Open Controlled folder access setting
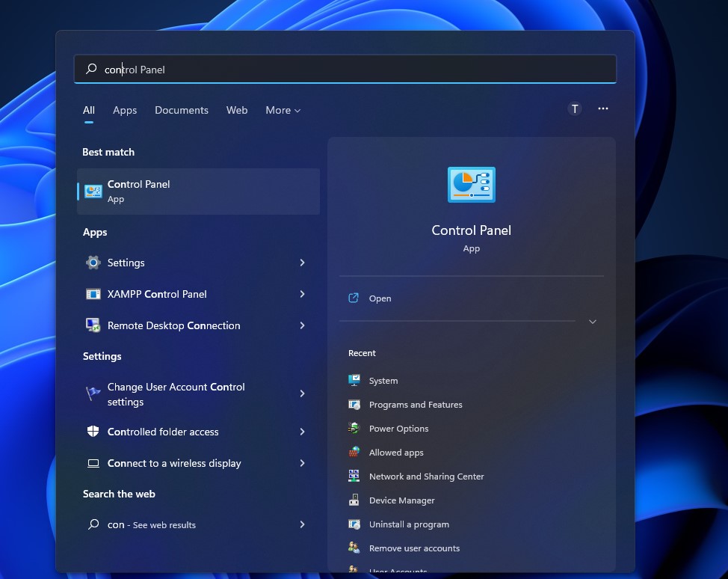Viewport: 728px width, 579px height. coord(198,432)
